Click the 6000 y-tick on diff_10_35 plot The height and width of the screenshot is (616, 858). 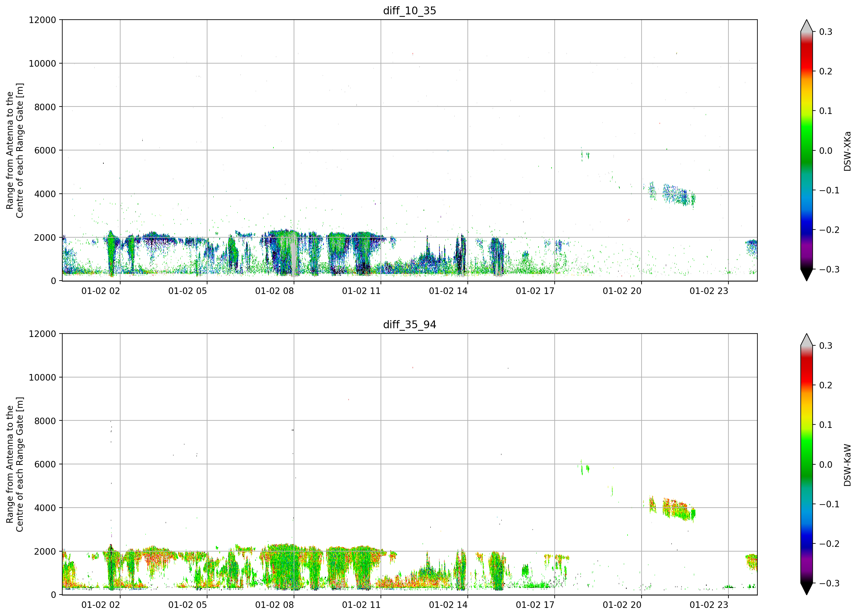[x=45, y=150]
